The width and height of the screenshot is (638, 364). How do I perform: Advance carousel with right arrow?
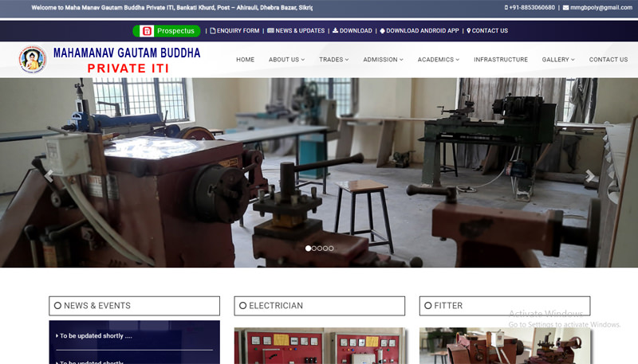tap(589, 176)
